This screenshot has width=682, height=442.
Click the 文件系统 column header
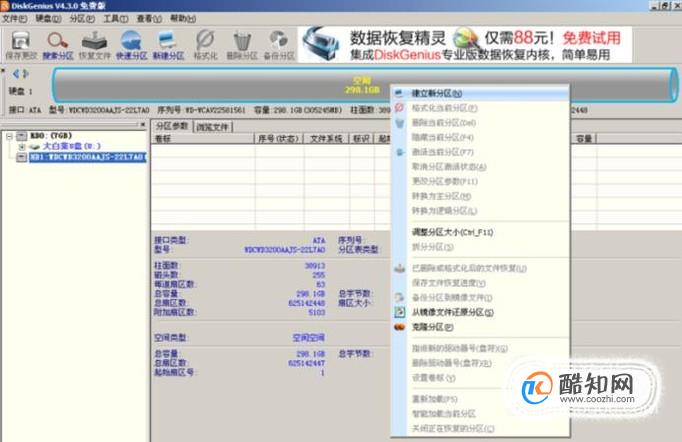point(326,139)
